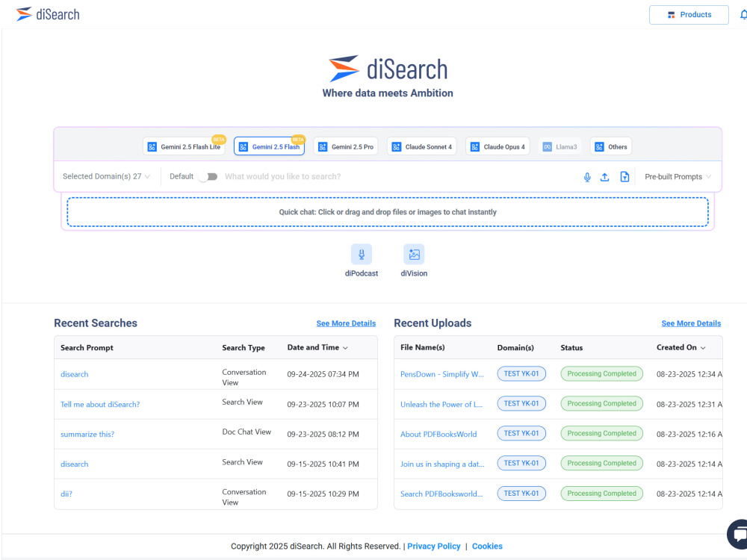Click the notification bell icon
This screenshot has width=747, height=560.
743,15
